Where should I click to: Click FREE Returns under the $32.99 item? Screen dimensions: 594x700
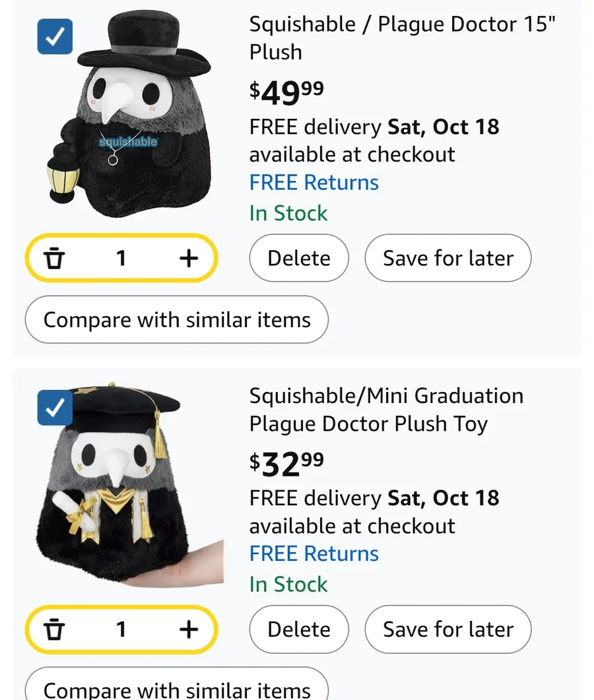point(313,554)
